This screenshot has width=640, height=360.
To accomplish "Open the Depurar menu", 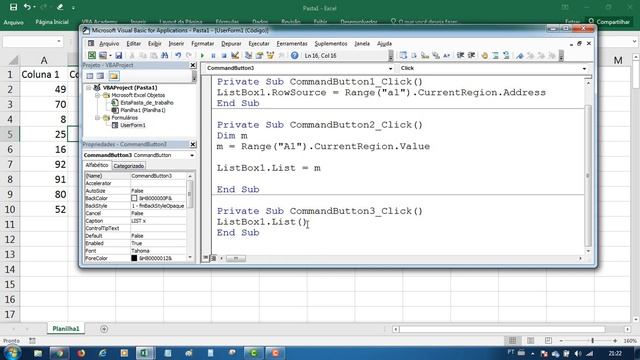I will click(231, 43).
